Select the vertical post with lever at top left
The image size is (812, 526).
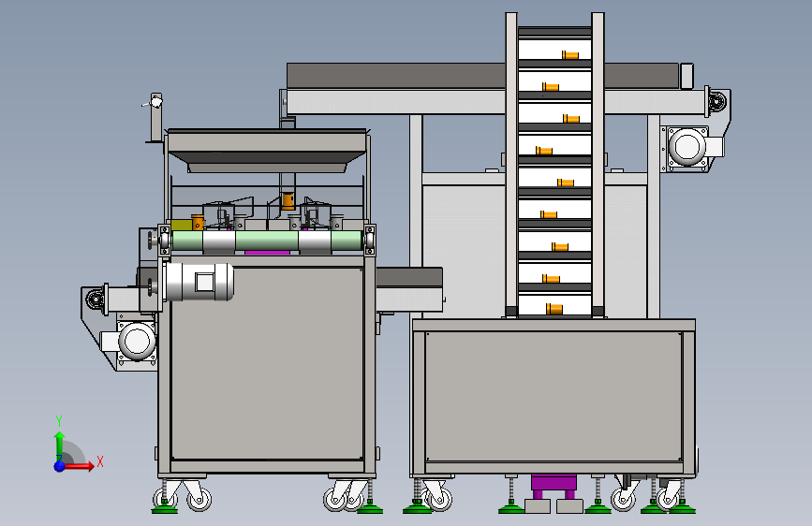[x=155, y=118]
